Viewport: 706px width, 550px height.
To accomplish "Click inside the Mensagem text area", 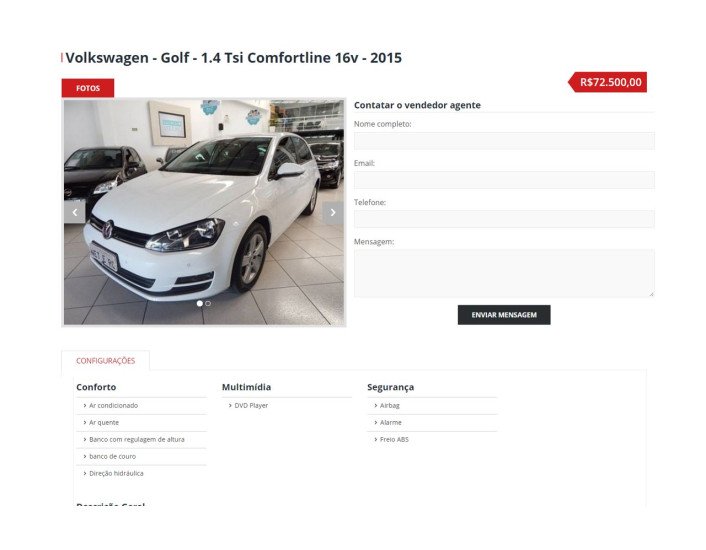I will pos(504,273).
